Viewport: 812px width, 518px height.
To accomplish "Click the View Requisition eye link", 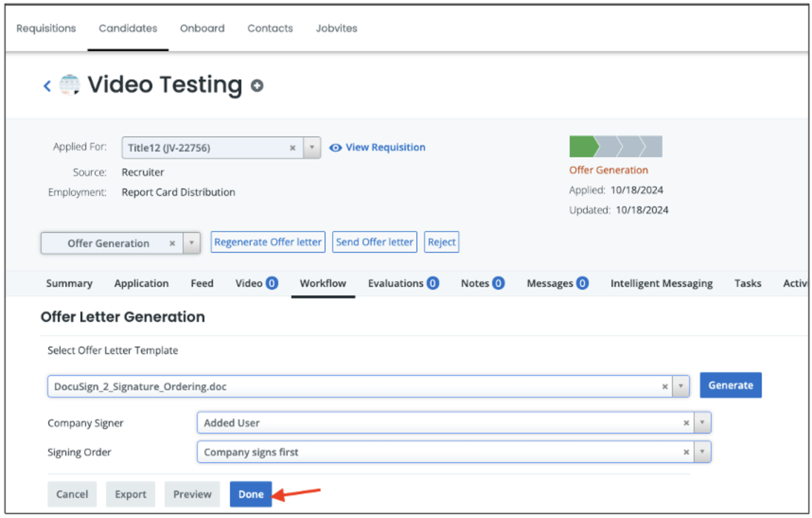I will tap(378, 147).
